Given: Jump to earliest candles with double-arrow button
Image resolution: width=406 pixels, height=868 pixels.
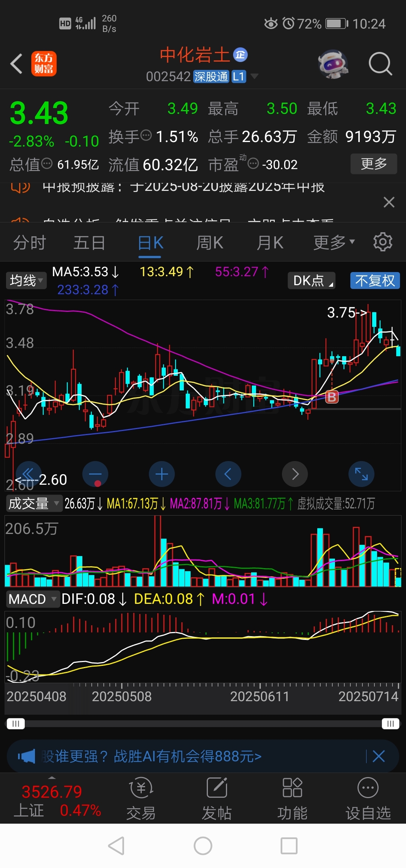Looking at the screenshot, I should (x=29, y=474).
